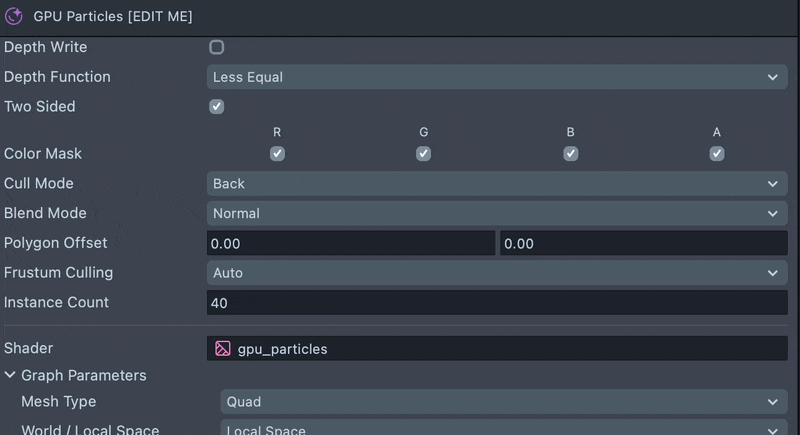Open the Cull Mode dropdown
This screenshot has width=800, height=435.
pyautogui.click(x=497, y=184)
